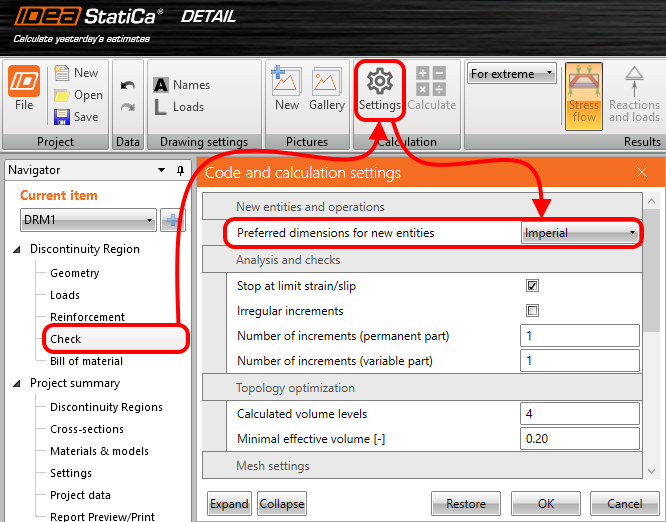Screen dimensions: 666x522
Task: Click the OK button
Action: 545,503
